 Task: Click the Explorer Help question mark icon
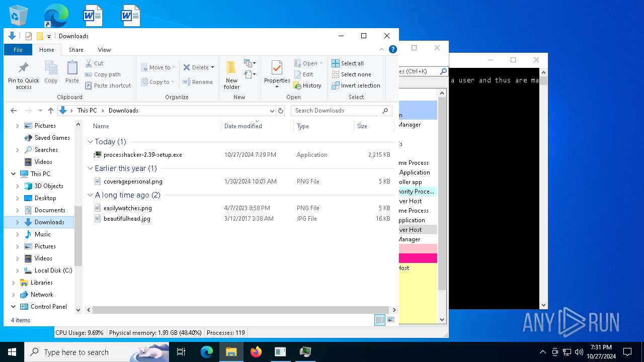pyautogui.click(x=393, y=49)
